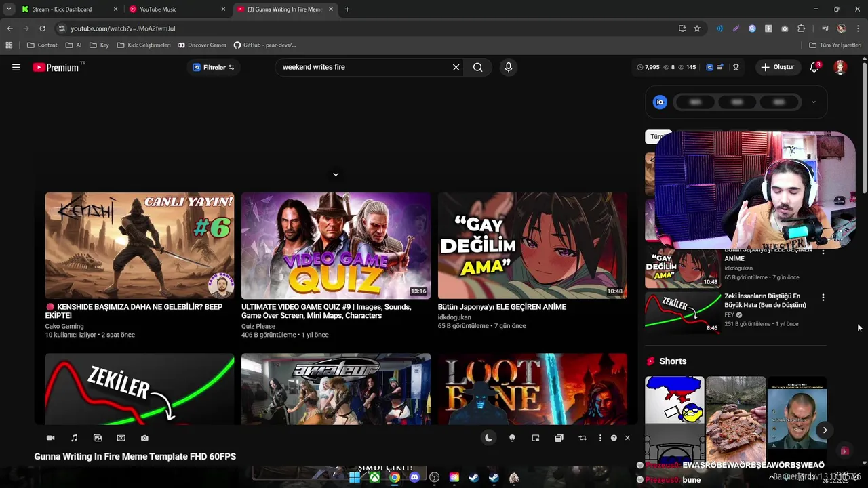Open Xbox app from taskbar
868x488 pixels.
374,477
